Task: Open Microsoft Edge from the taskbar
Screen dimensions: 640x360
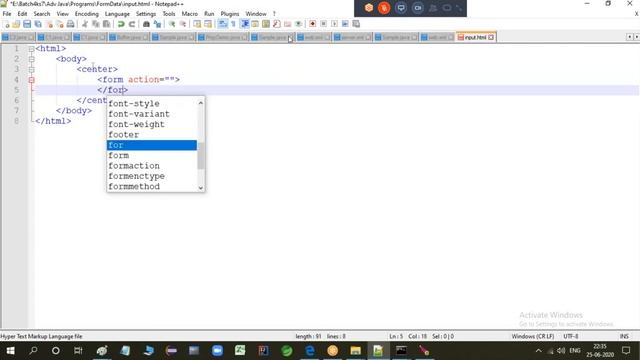Action: coord(310,351)
